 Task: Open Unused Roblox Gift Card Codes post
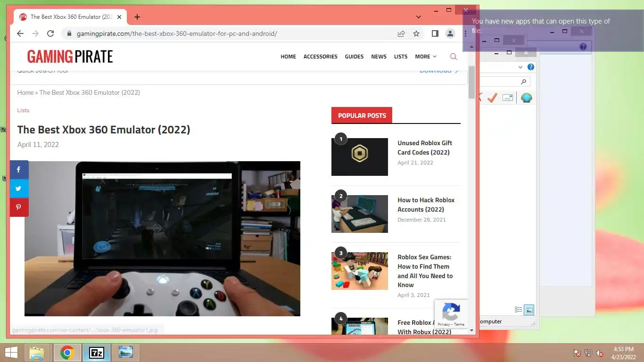point(425,148)
